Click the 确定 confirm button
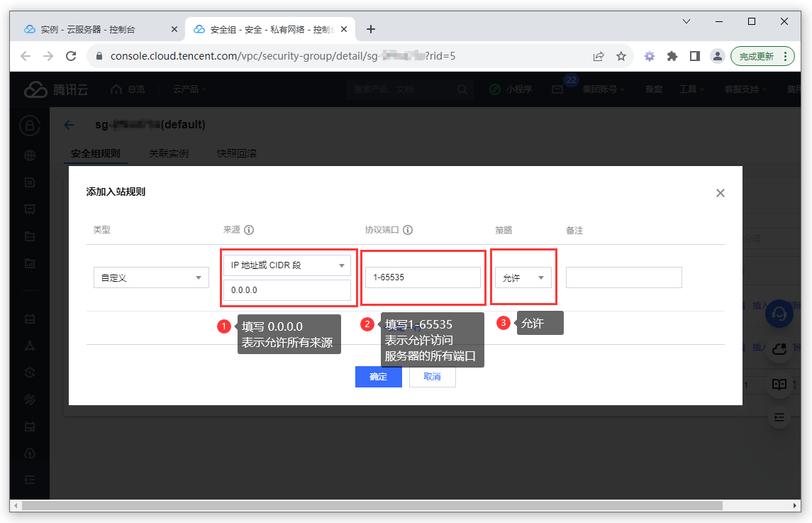This screenshot has width=812, height=523. [378, 377]
